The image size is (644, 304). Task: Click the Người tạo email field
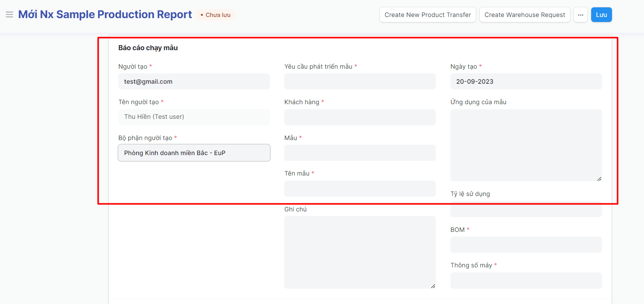click(x=194, y=82)
